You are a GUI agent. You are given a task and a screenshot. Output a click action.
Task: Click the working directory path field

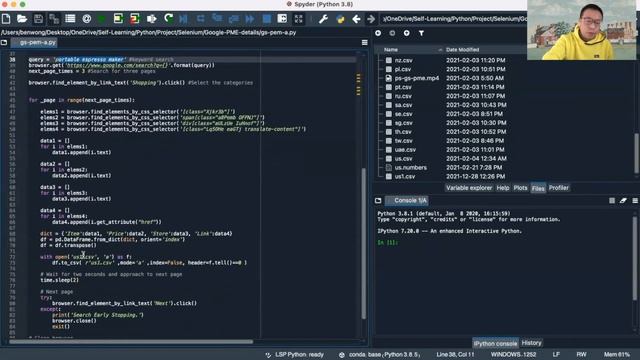454,19
